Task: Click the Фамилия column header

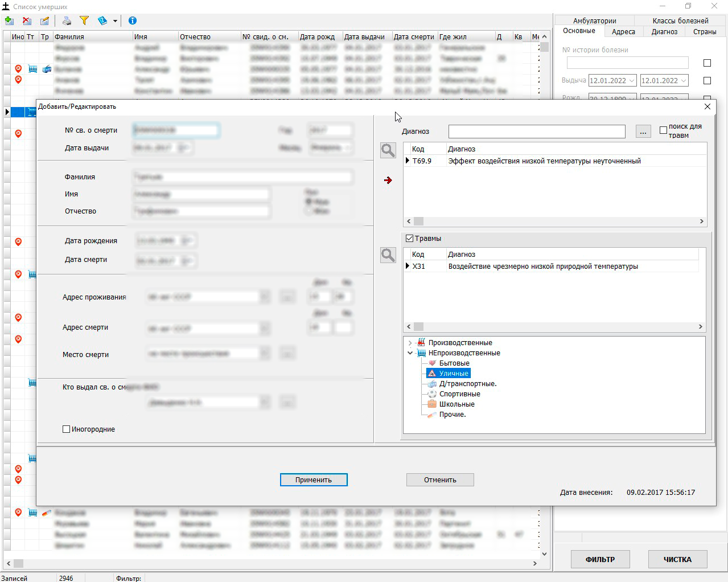Action: 92,37
